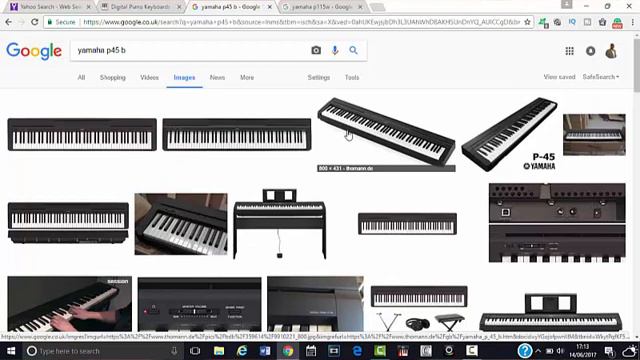Open Google notifications icon
The width and height of the screenshot is (640, 360).
[x=591, y=51]
